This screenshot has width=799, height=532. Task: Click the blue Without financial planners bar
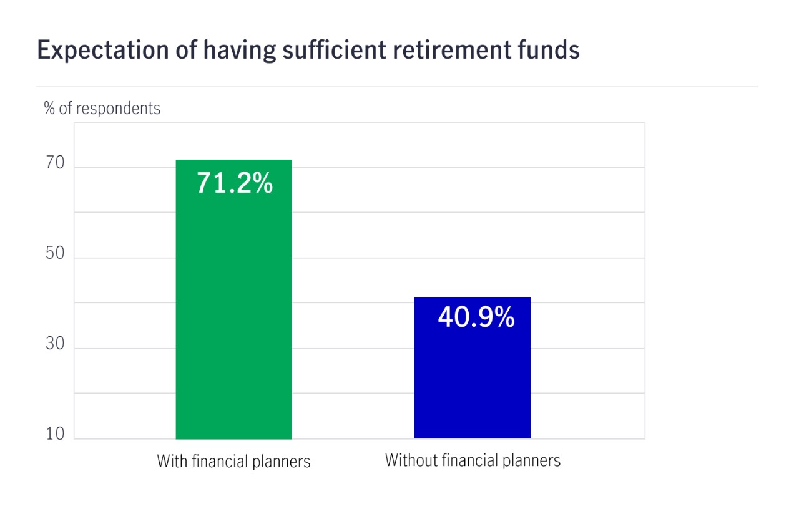(x=473, y=368)
